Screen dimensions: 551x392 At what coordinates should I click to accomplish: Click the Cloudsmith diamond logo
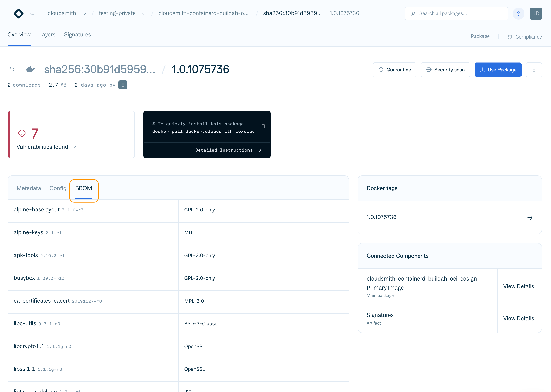pos(19,13)
